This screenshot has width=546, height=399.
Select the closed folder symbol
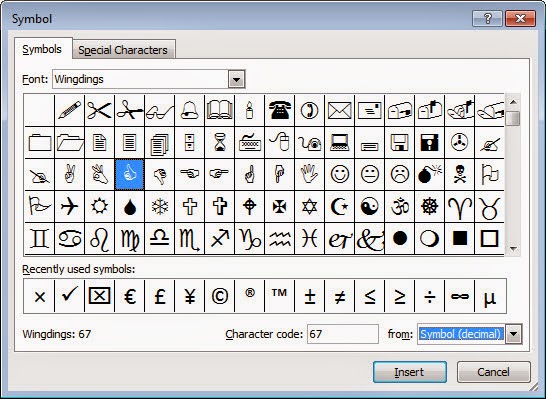pyautogui.click(x=40, y=142)
